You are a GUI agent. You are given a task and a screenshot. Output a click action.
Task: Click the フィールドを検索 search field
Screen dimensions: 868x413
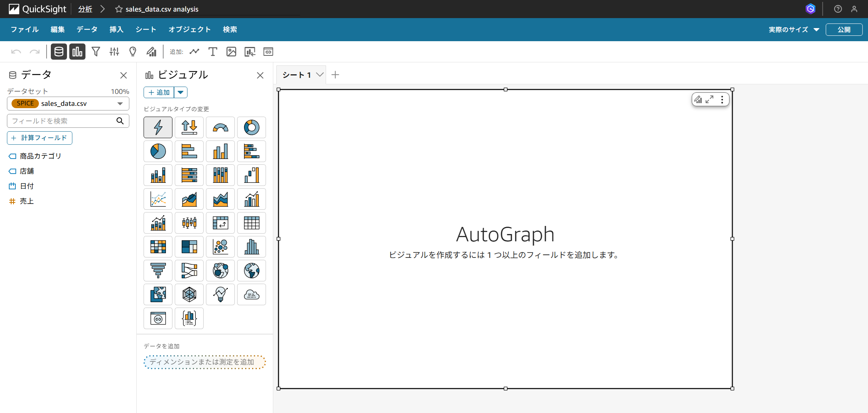[62, 121]
